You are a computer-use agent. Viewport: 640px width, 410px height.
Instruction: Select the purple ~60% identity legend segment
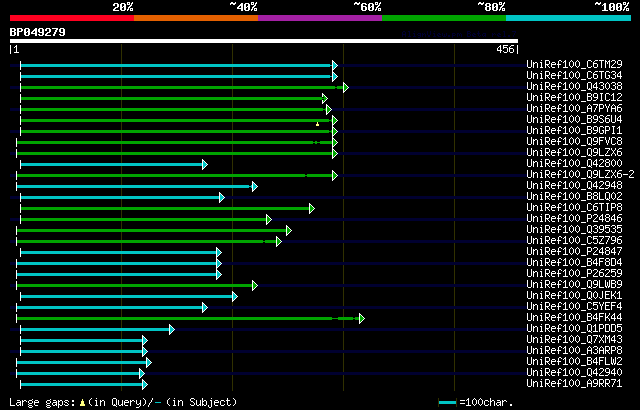[320, 18]
